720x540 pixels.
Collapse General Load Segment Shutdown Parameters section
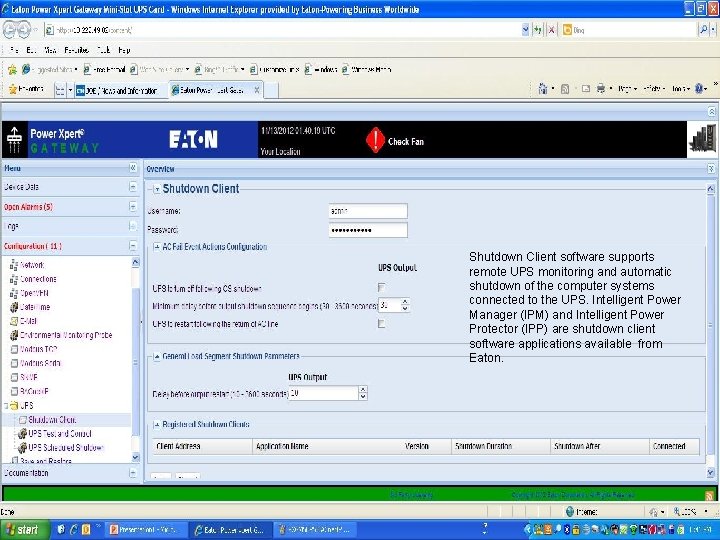coord(157,356)
